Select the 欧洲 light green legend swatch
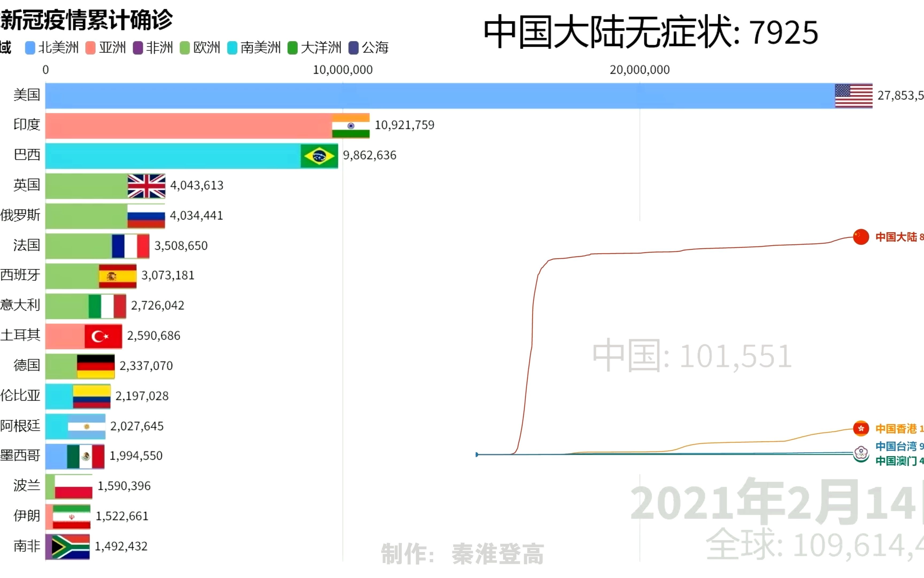 point(185,48)
